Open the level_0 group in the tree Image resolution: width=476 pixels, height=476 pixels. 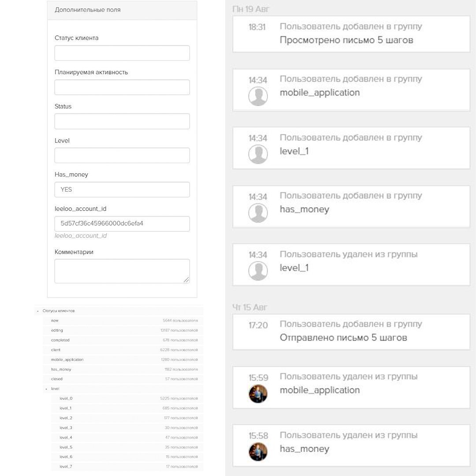coord(66,398)
